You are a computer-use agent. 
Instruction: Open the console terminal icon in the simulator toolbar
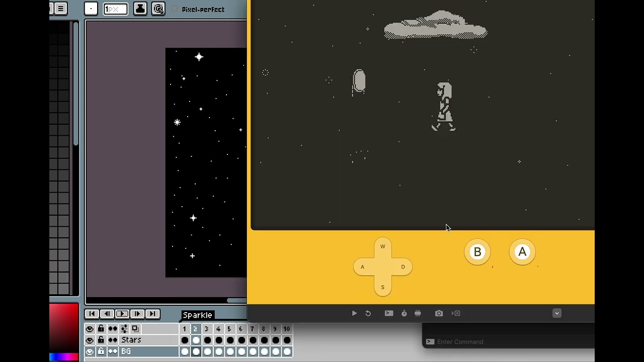pyautogui.click(x=389, y=313)
